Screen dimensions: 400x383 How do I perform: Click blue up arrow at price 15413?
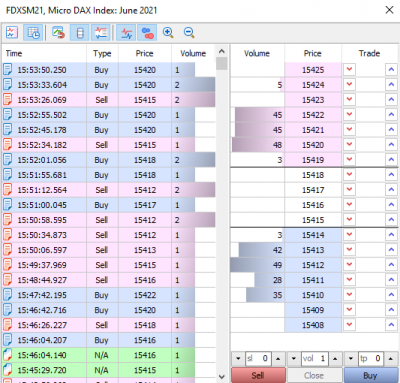click(x=391, y=250)
